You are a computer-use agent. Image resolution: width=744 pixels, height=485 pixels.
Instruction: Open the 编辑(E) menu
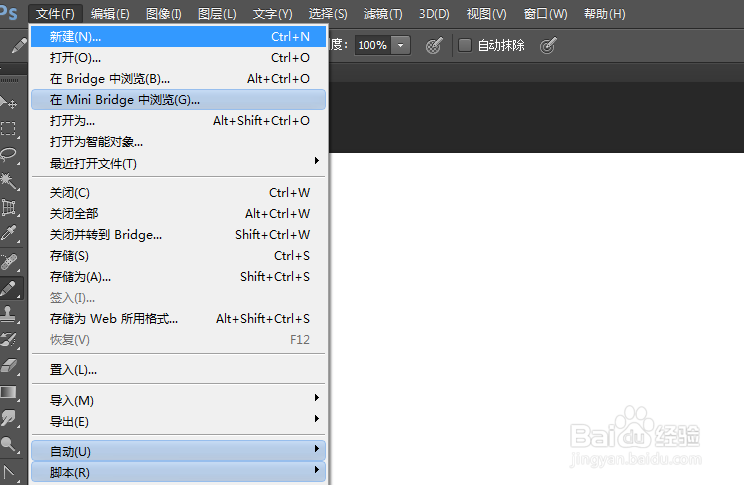[110, 14]
